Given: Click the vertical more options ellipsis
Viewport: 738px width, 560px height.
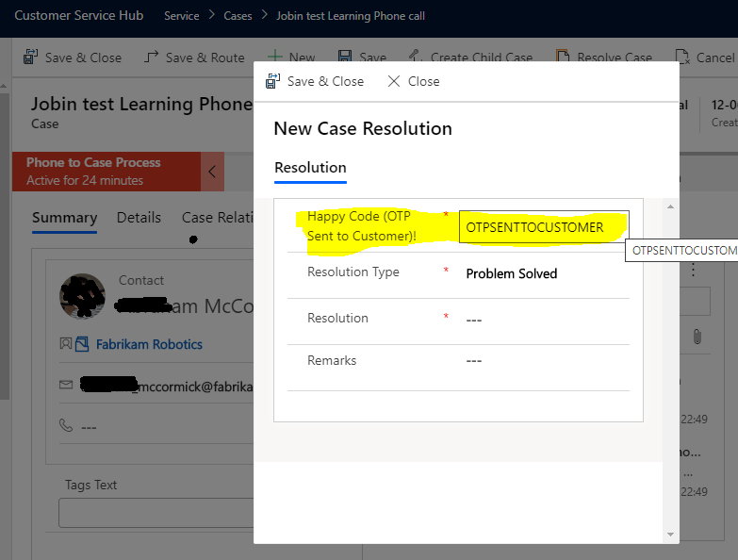Looking at the screenshot, I should pyautogui.click(x=694, y=271).
